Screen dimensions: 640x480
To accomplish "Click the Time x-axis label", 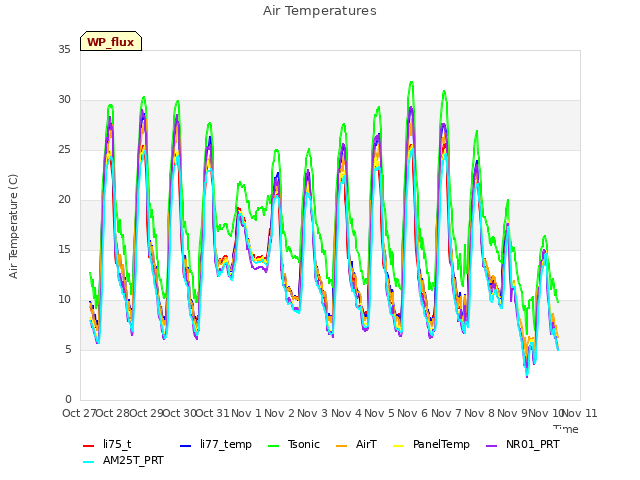I will [566, 429].
